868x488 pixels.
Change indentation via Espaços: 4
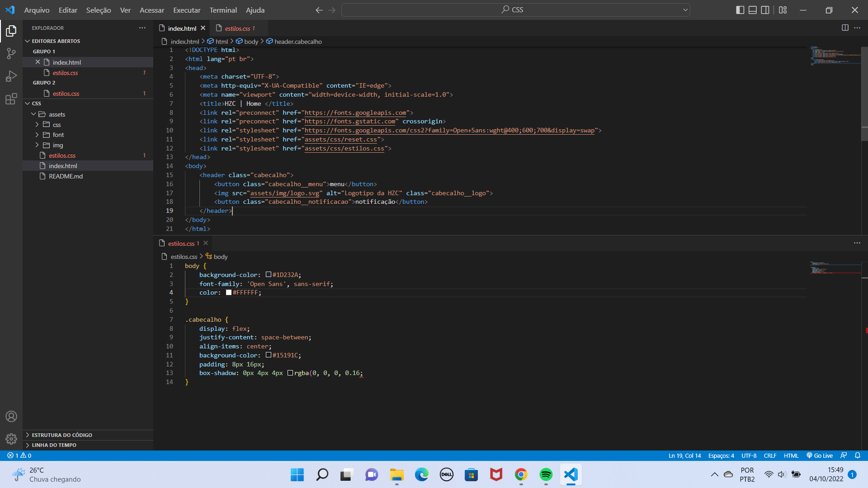721,455
